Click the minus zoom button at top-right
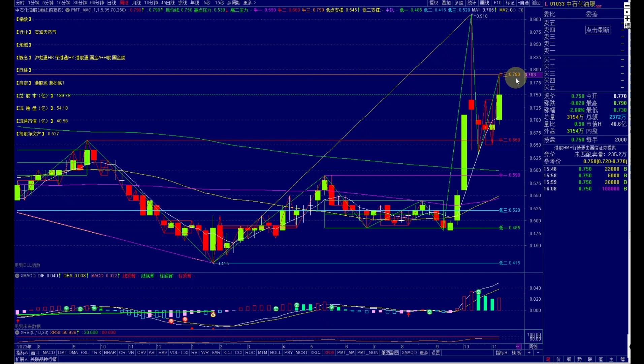 point(627,5)
